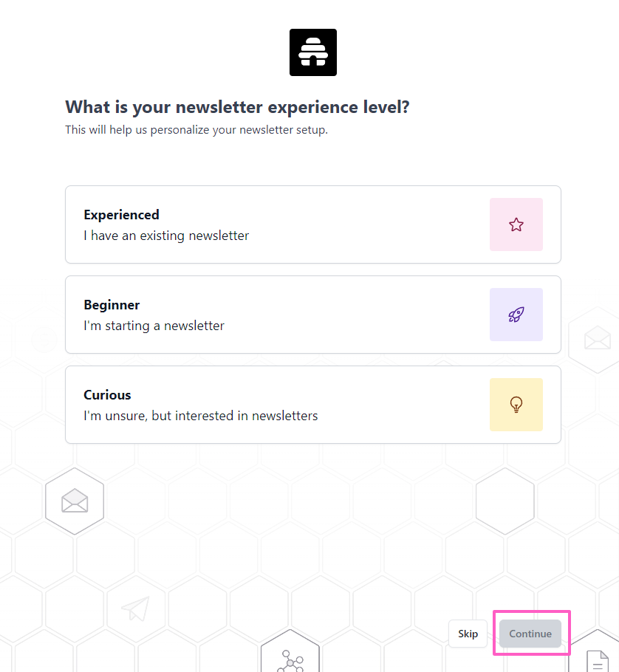
Task: Click the faint closed envelope hexagon icon
Action: click(x=597, y=338)
